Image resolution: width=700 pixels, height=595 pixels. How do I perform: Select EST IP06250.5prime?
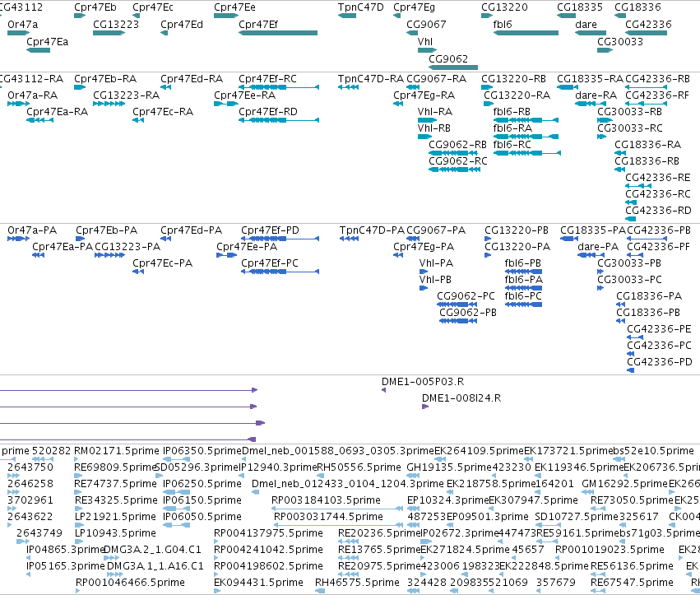[x=176, y=492]
